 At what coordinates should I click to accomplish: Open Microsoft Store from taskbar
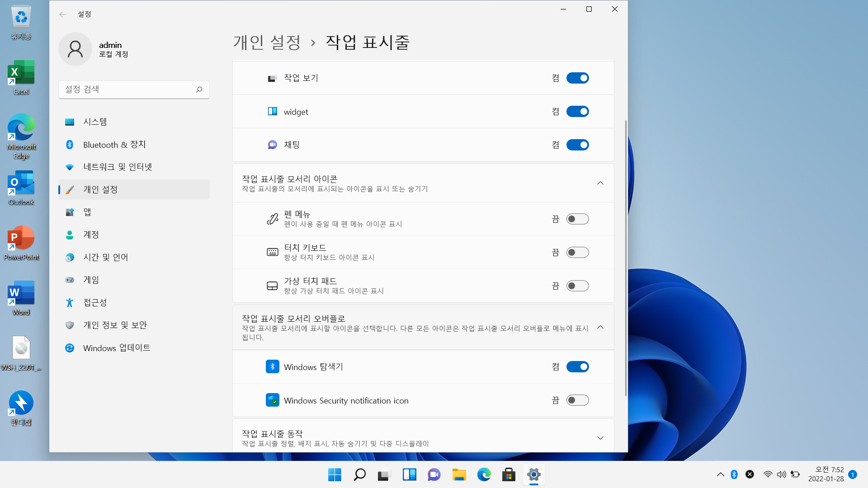tap(509, 475)
